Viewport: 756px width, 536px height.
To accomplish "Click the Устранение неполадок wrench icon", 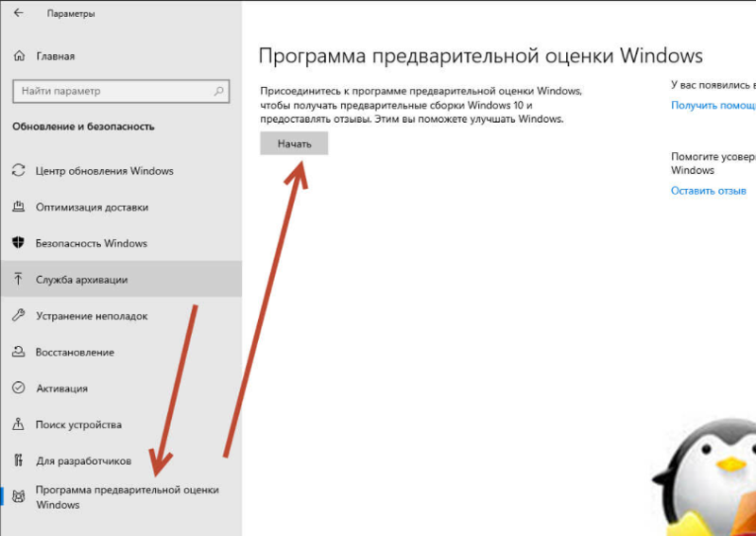I will coord(18,316).
